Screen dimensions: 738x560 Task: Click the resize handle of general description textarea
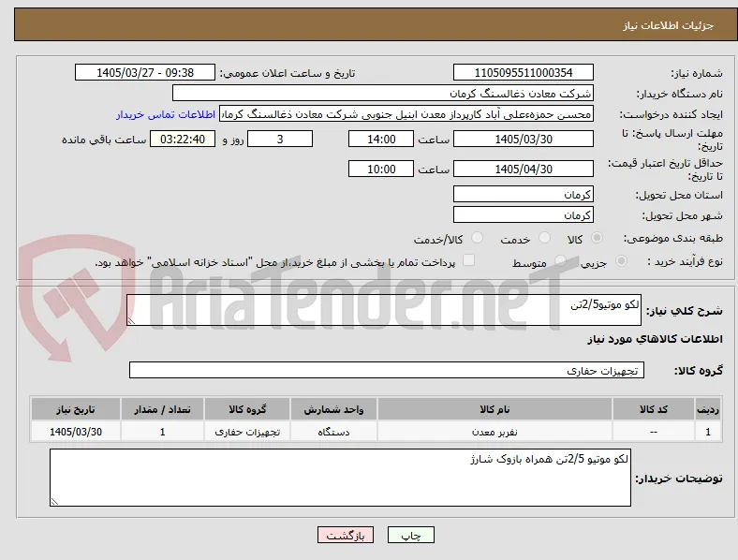coord(131,321)
